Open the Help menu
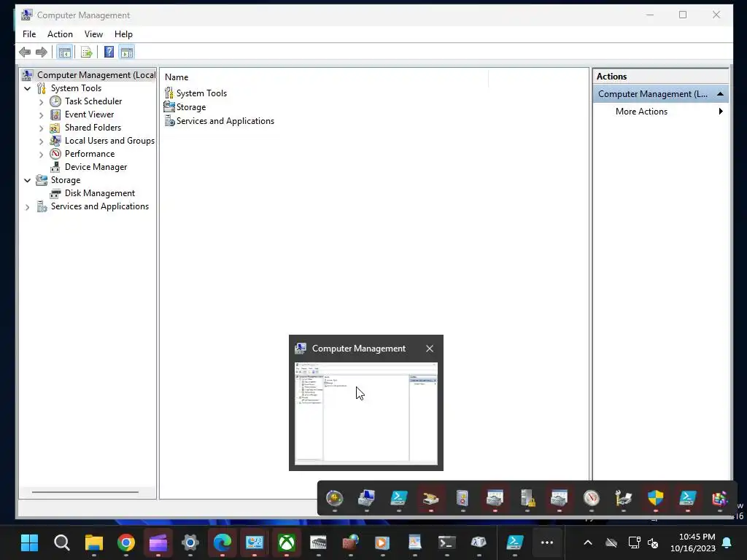Image resolution: width=747 pixels, height=560 pixels. (x=123, y=34)
